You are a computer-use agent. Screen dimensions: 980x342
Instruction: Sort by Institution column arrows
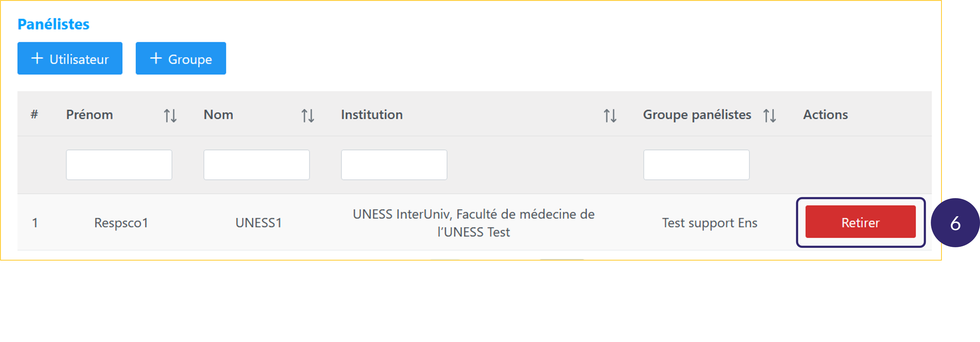610,115
